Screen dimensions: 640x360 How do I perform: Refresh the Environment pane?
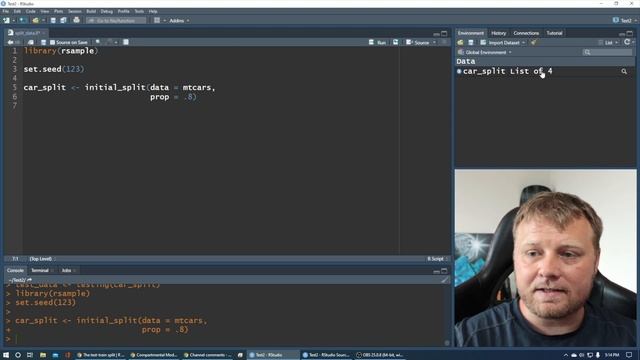tap(627, 42)
